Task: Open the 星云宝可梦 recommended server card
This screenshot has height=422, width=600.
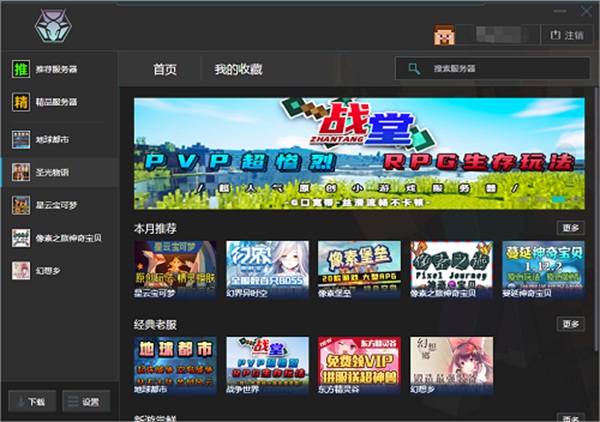Action: tap(175, 270)
